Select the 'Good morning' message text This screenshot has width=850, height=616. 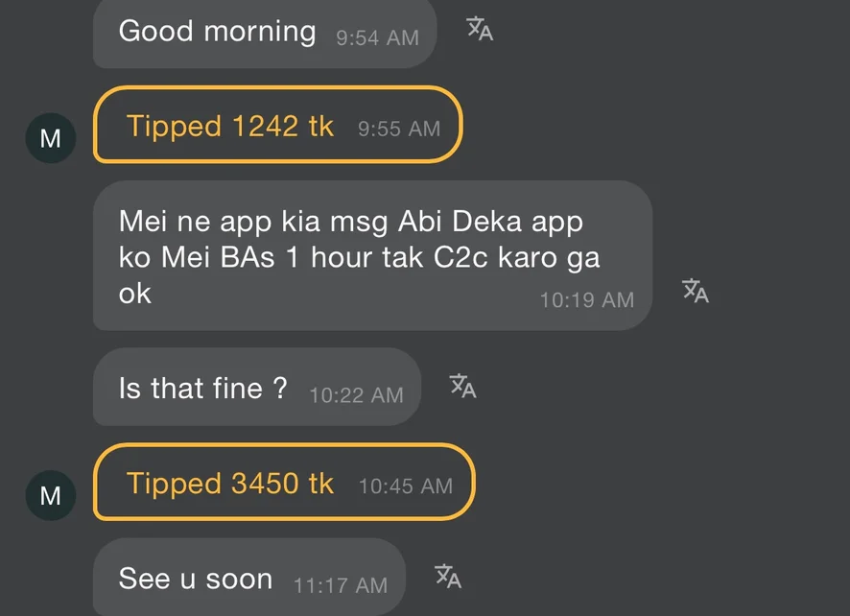(x=217, y=32)
